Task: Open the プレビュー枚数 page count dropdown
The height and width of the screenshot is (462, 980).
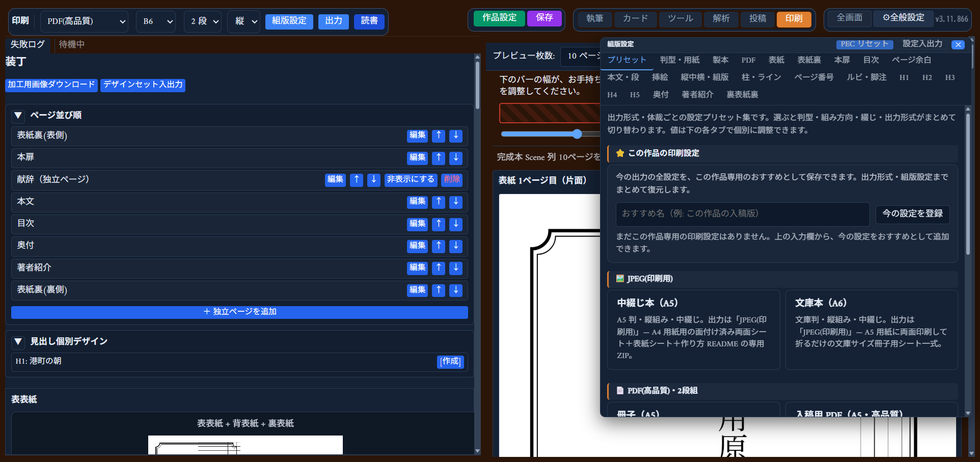Action: 581,56
